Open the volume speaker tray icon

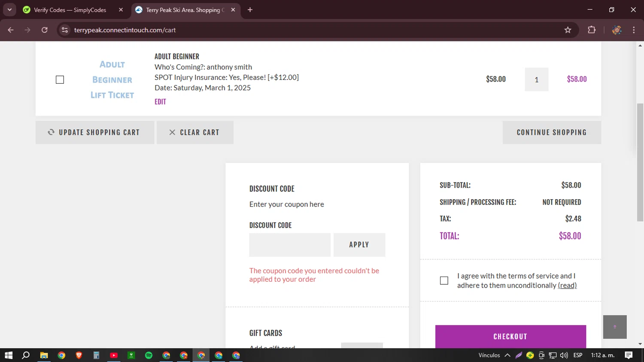[564, 355]
